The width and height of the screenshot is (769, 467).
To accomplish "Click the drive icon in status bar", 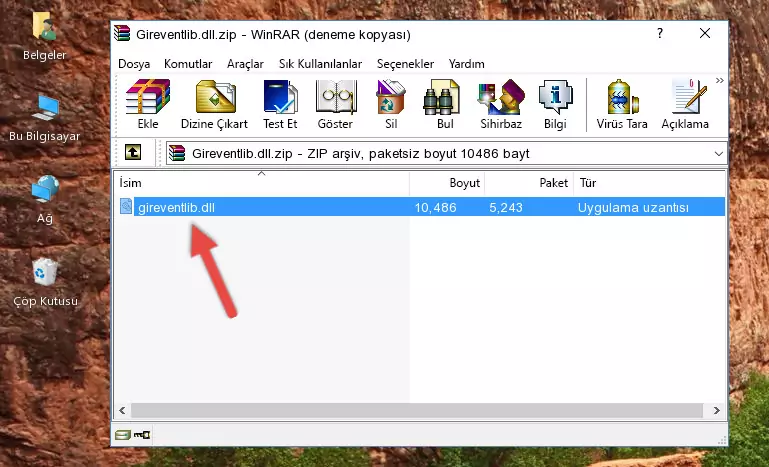I will (x=122, y=434).
